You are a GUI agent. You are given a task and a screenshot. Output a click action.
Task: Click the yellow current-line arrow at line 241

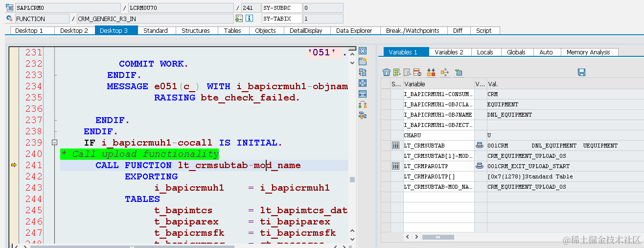coord(14,165)
